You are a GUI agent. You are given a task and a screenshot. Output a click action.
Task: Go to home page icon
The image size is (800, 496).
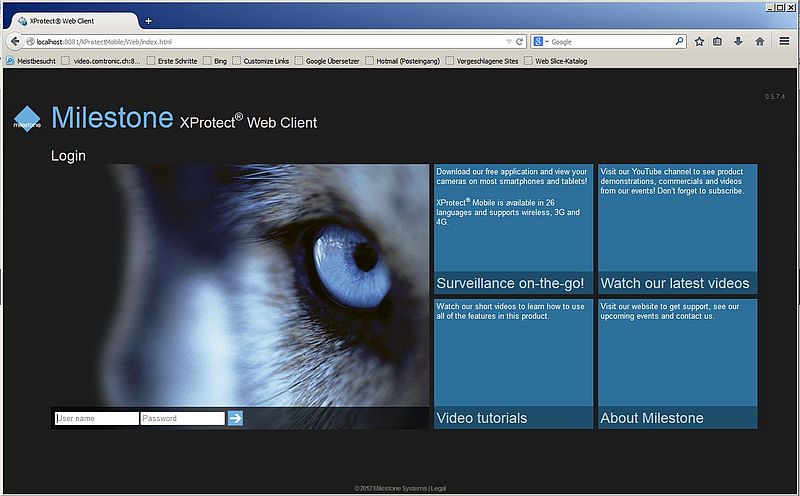(759, 42)
